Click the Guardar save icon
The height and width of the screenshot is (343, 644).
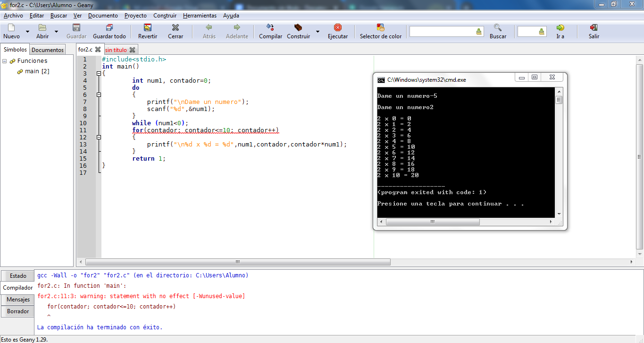coord(76,27)
